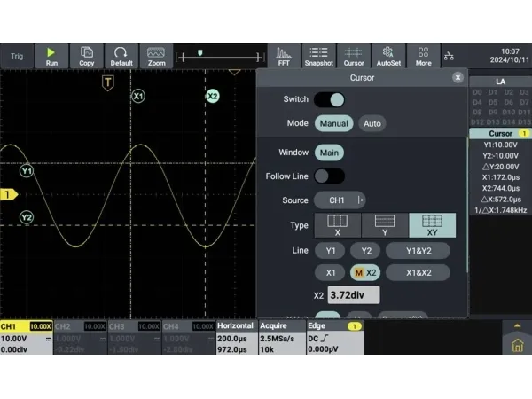Click the Copy icon
This screenshot has height=399, width=532.
[87, 56]
